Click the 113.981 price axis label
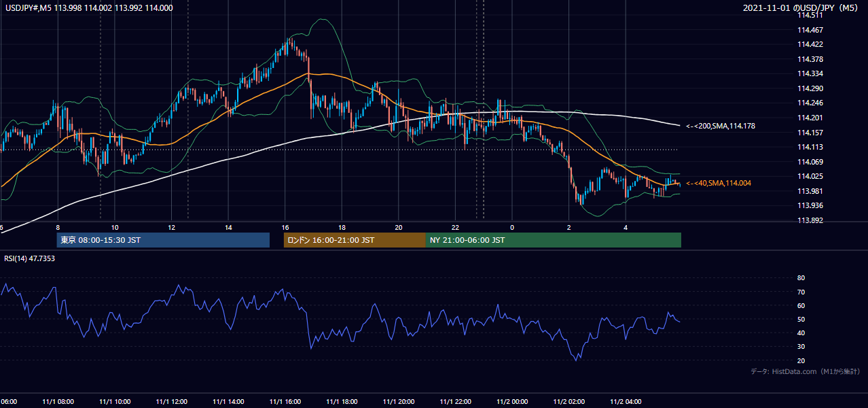 [x=810, y=191]
